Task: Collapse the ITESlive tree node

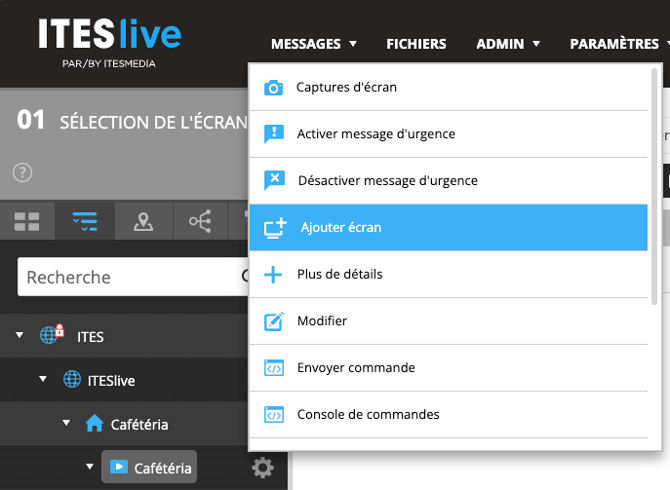Action: (x=43, y=380)
